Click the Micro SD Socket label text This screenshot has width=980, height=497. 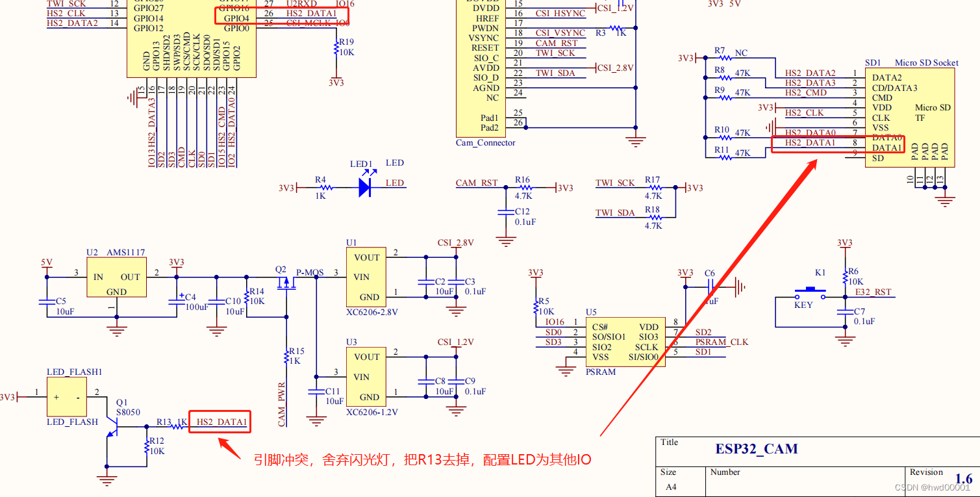tap(927, 62)
